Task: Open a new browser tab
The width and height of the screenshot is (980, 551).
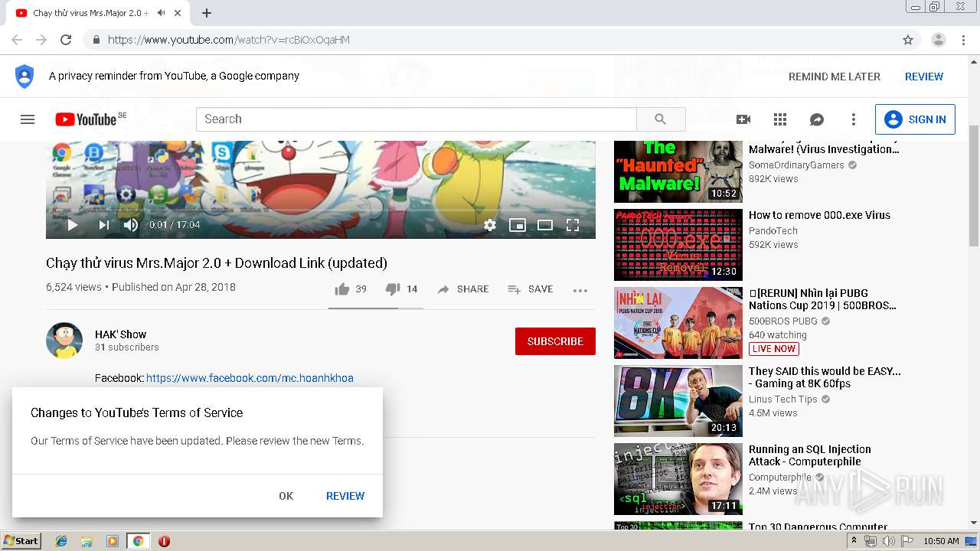Action: click(x=207, y=13)
